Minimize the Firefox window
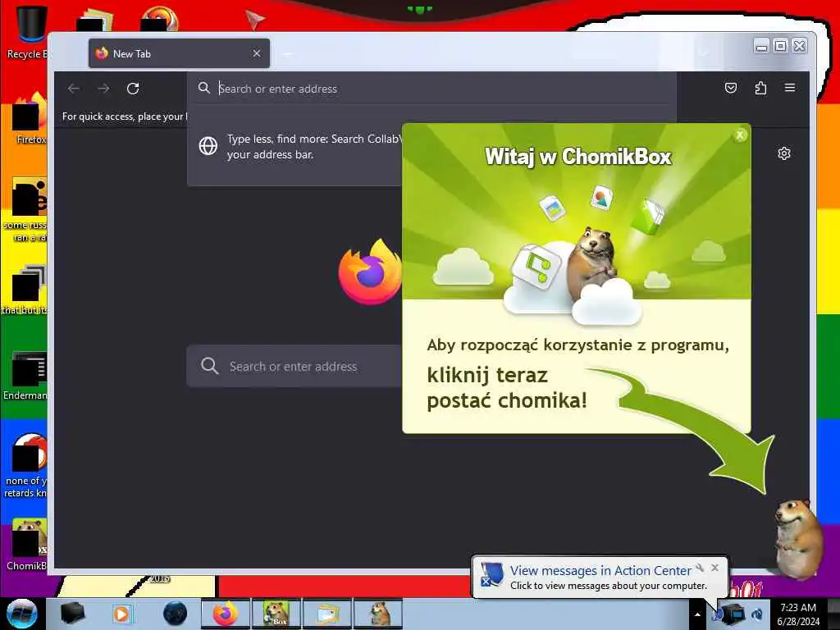 point(761,46)
